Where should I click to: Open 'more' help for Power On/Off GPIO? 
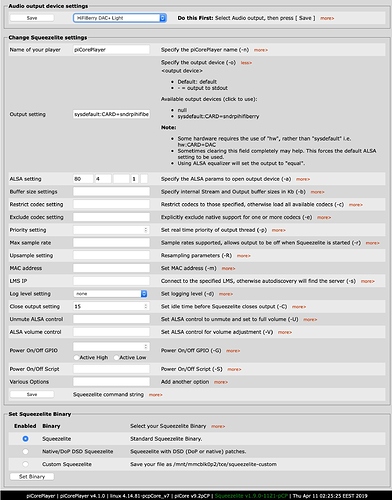point(233,351)
